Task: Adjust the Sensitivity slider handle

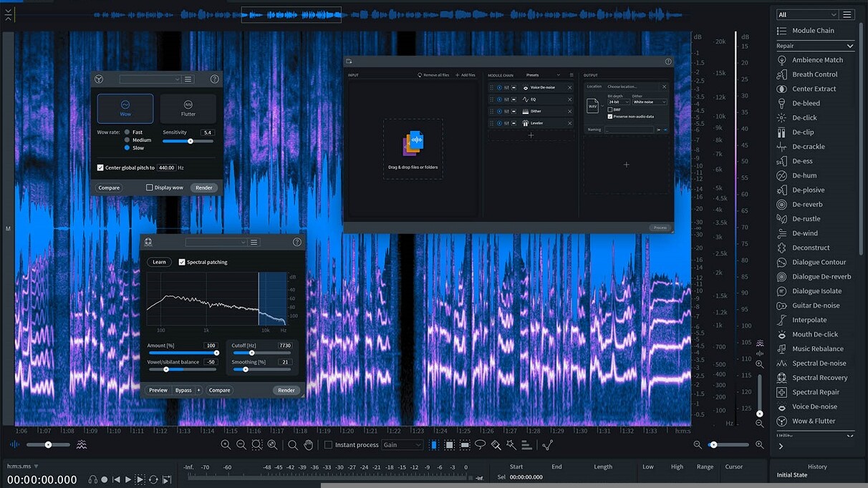Action: [191, 141]
